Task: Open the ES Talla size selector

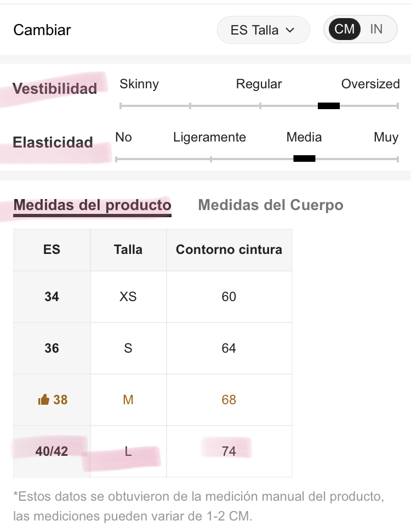Action: coord(263,30)
